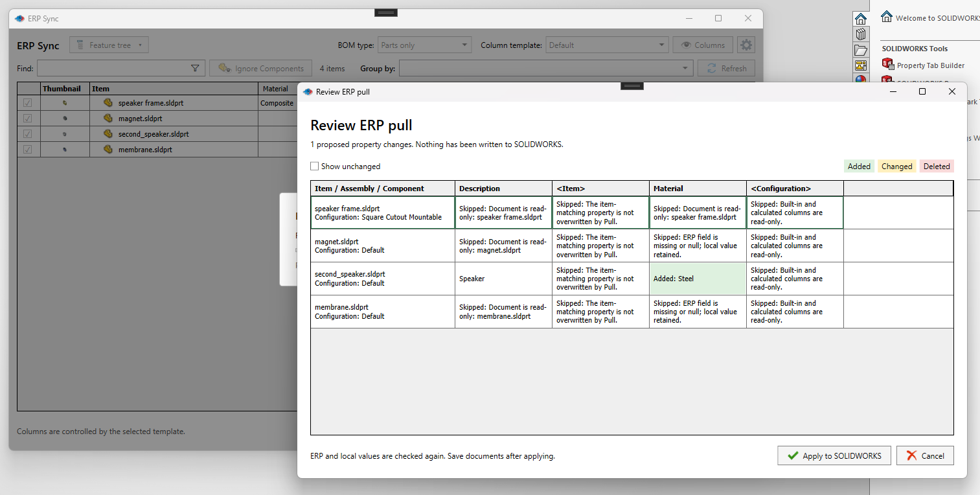Viewport: 980px width, 495px height.
Task: Click the filter funnel icon in Find box
Action: point(195,68)
